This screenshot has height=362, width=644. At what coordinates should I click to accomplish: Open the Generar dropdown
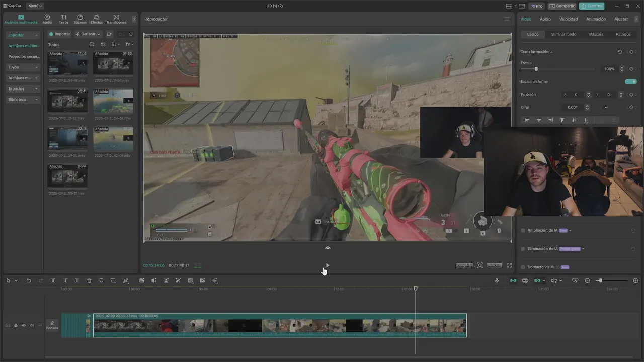click(x=88, y=34)
